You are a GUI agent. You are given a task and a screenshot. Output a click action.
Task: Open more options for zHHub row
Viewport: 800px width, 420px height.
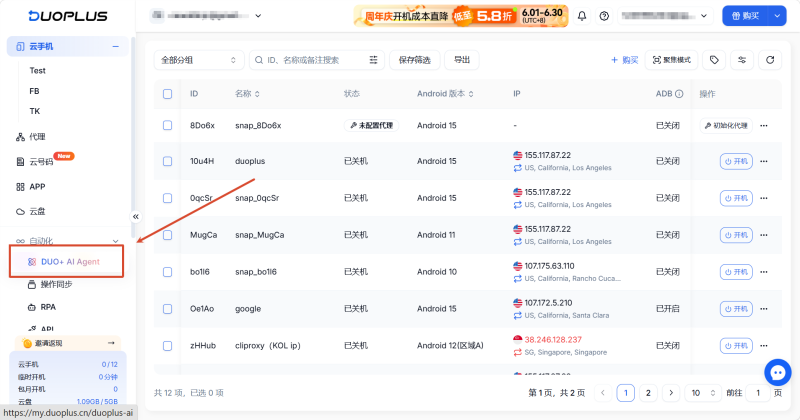pyautogui.click(x=764, y=345)
